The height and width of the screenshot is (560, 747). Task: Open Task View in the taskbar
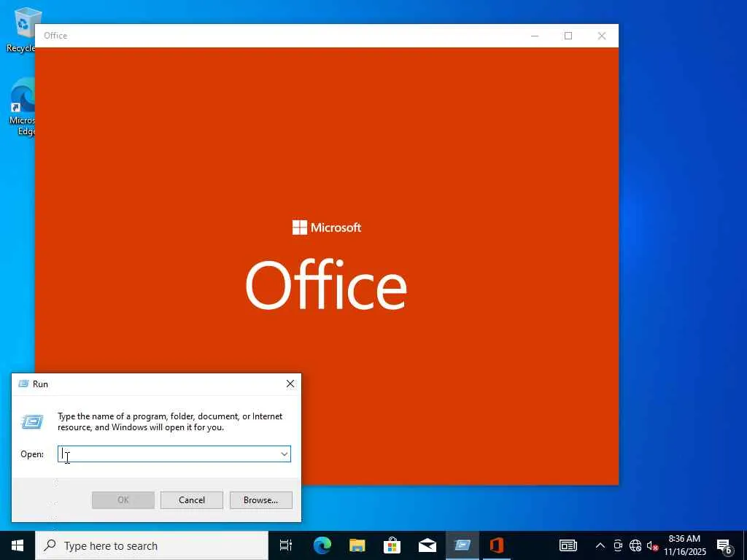click(286, 545)
